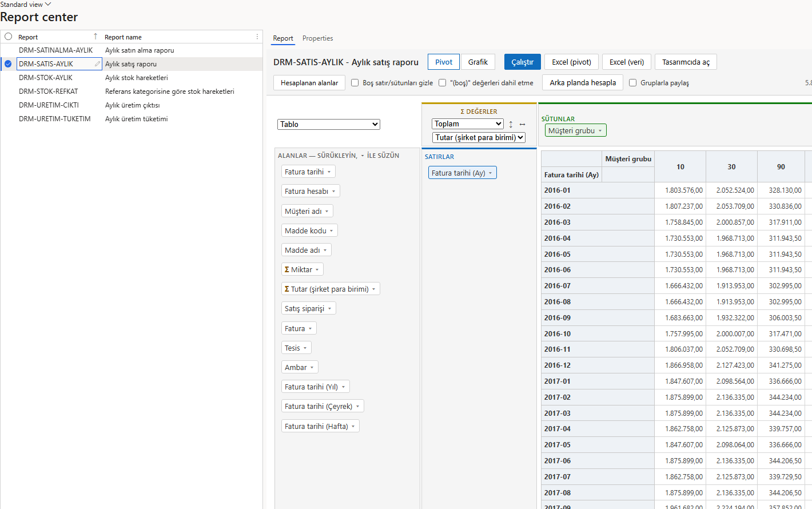Export with Excel (pivot) button
This screenshot has width=812, height=509.
click(572, 62)
